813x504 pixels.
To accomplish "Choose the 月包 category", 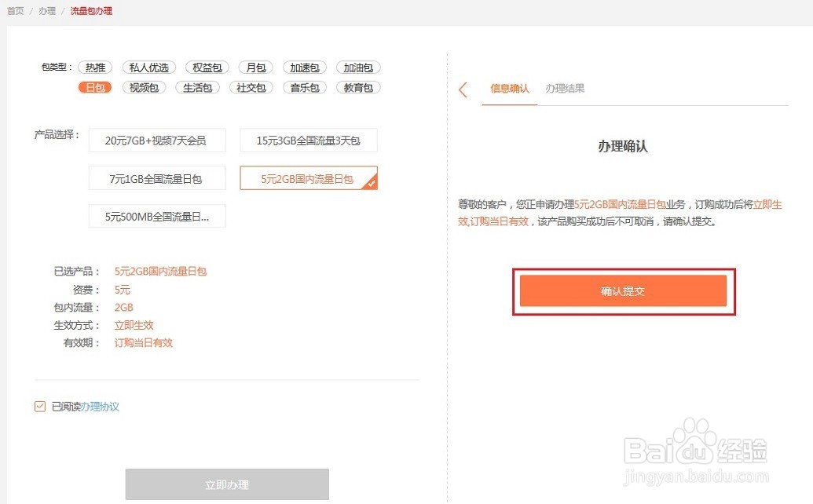I will tap(255, 67).
